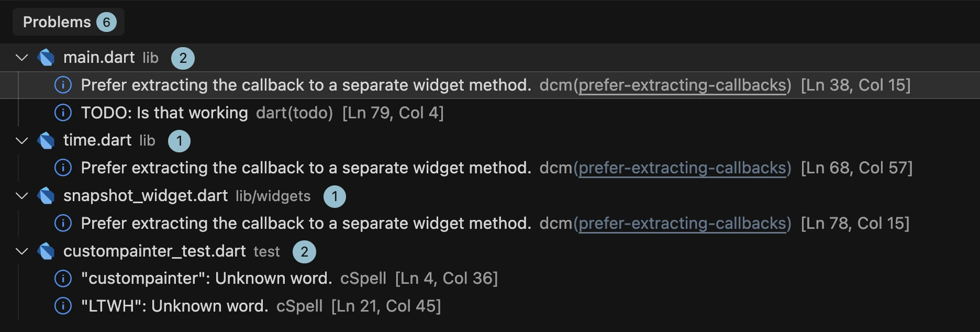Select the TODO: Is that working problem
This screenshot has height=332, width=980.
(164, 112)
